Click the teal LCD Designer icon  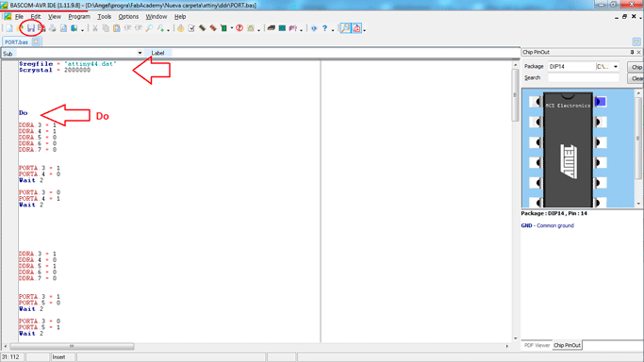pos(282,28)
